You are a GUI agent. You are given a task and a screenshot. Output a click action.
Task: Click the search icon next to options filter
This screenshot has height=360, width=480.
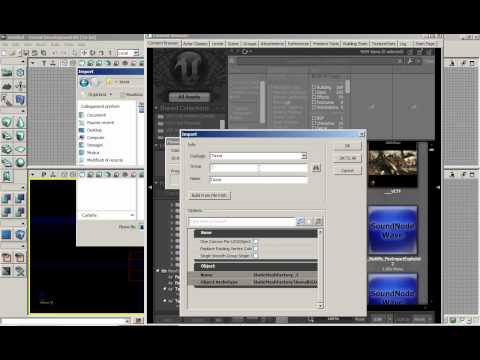click(x=300, y=221)
